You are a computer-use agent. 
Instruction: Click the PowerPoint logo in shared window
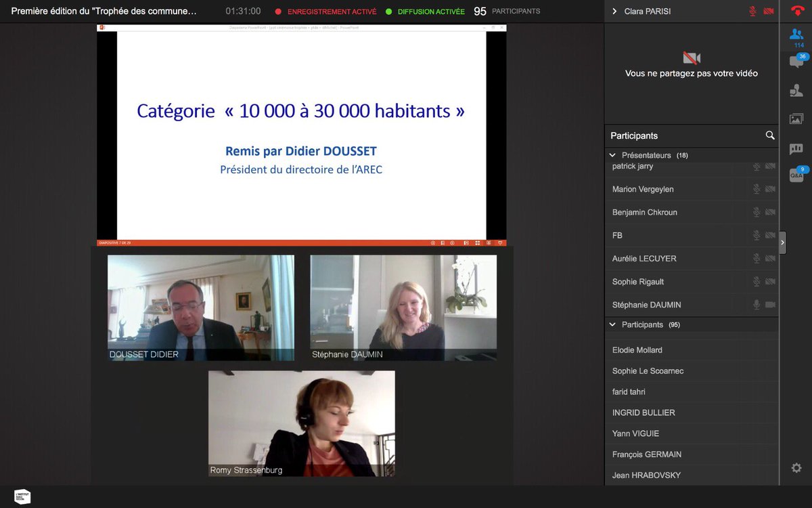[102, 28]
